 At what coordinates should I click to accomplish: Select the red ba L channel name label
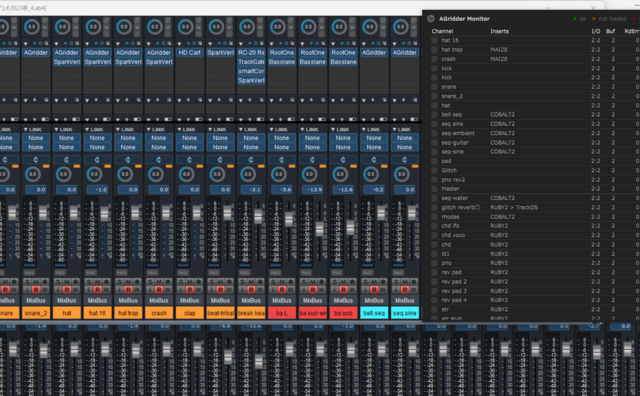282,313
